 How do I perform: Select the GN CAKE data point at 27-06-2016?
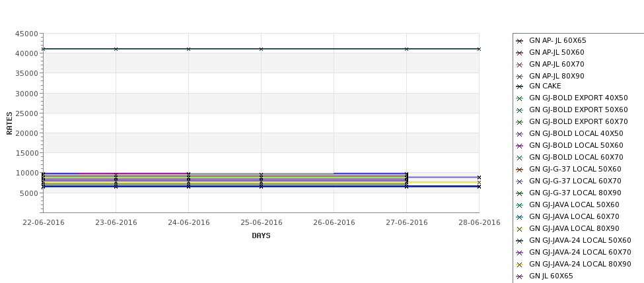(407, 49)
